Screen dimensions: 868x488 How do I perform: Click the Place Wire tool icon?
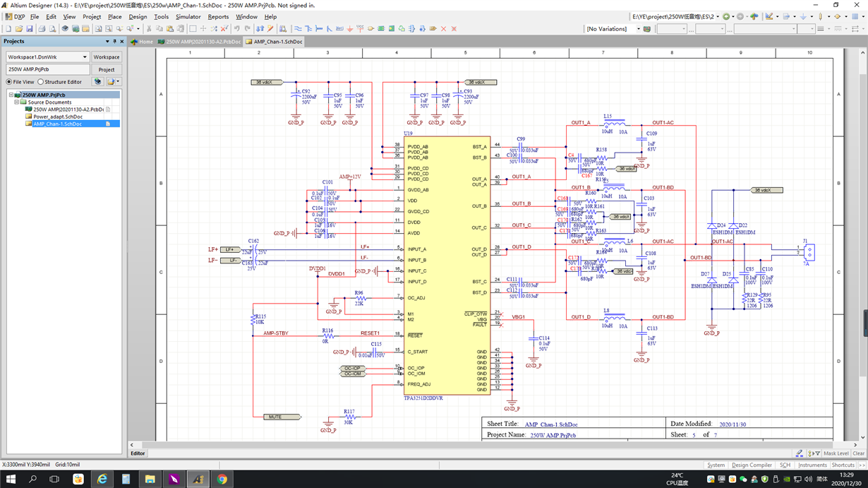tap(298, 29)
